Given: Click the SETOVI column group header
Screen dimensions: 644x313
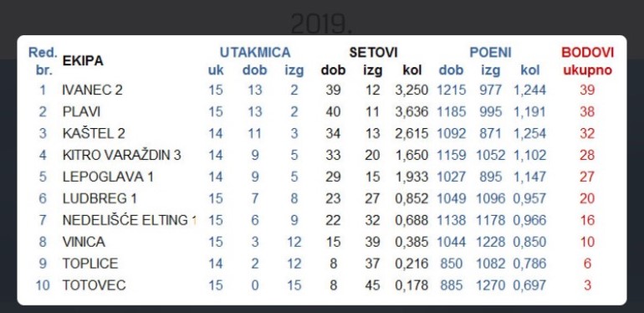Looking at the screenshot, I should [373, 53].
